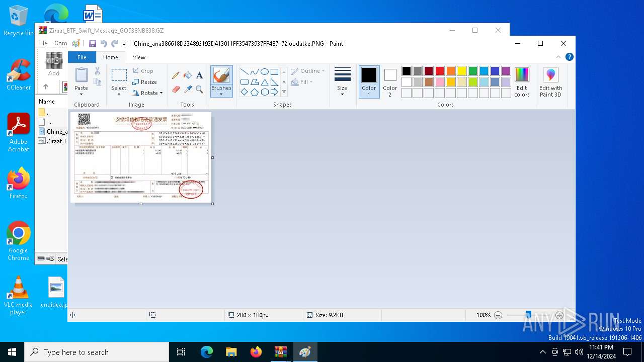Open Paint Help blue question icon
The height and width of the screenshot is (362, 644).
(x=569, y=57)
